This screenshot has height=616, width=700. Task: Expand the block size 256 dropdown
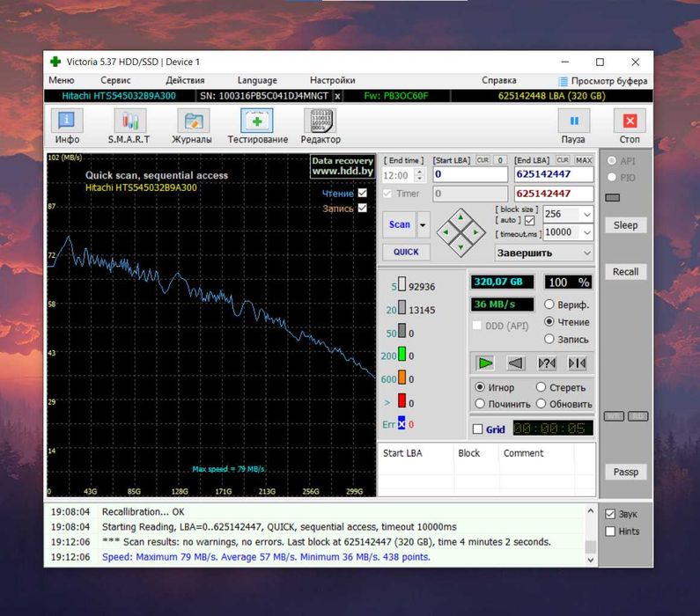click(586, 214)
